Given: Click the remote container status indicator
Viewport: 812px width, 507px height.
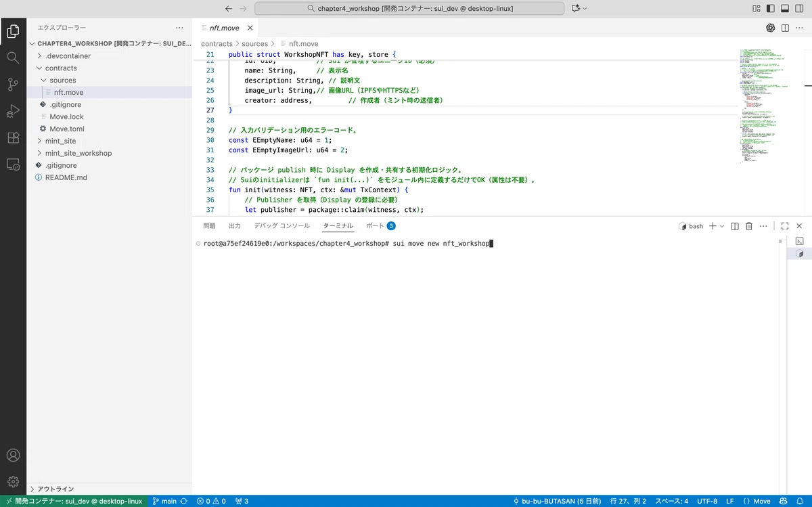Looking at the screenshot, I should click(x=74, y=501).
